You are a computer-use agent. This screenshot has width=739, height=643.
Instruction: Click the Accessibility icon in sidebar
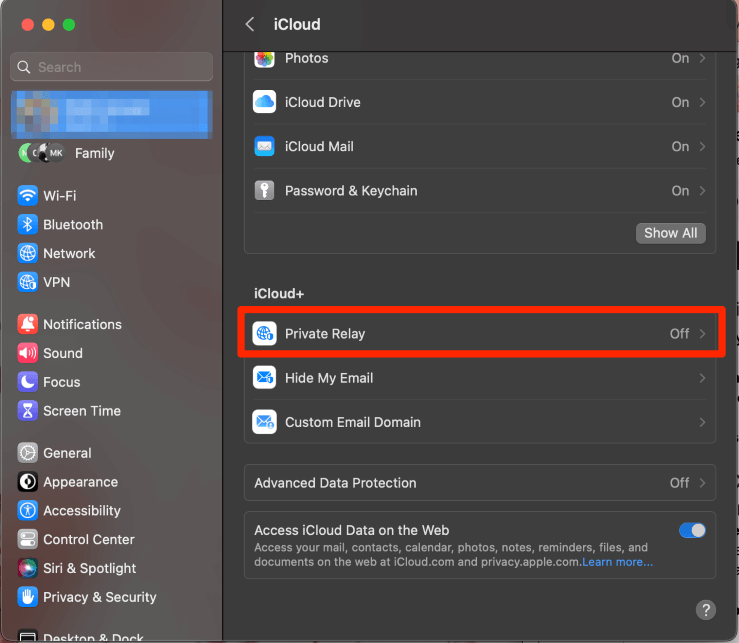click(28, 511)
